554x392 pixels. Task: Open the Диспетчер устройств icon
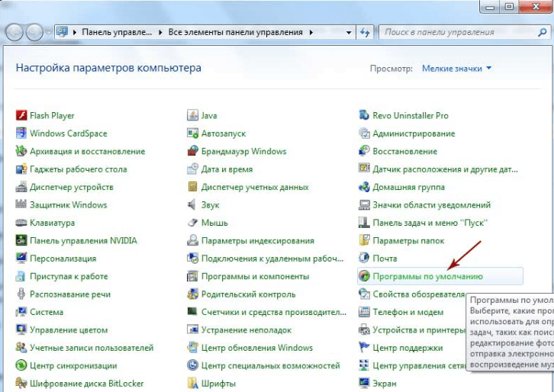click(x=21, y=187)
